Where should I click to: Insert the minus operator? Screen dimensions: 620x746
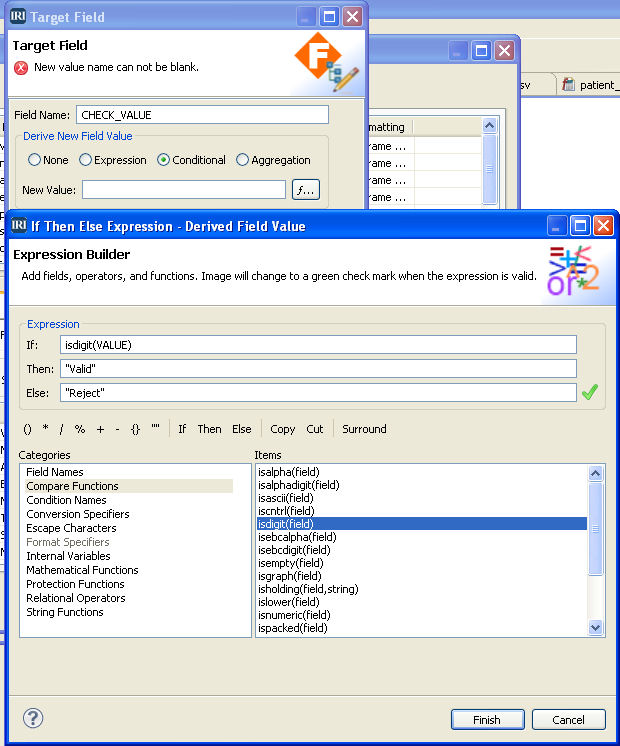pyautogui.click(x=118, y=429)
